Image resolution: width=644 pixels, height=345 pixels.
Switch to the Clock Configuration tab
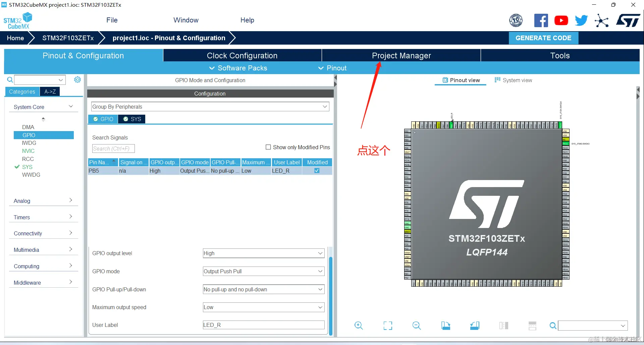(x=242, y=56)
